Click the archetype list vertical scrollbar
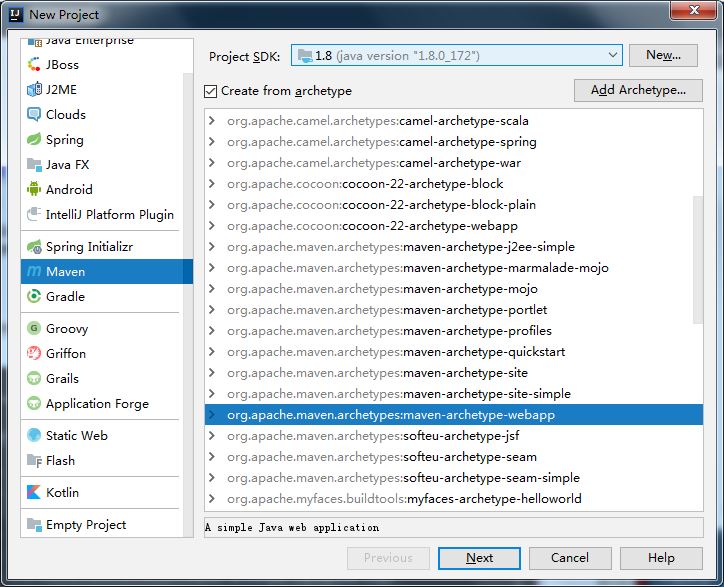The width and height of the screenshot is (724, 587). pos(697,260)
